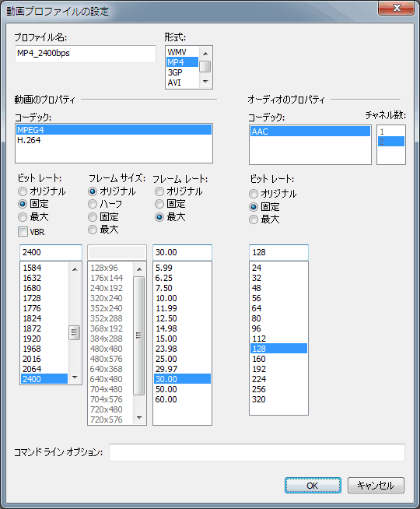The width and height of the screenshot is (420, 509).
Task: Select 1 in チャネル数 list
Action: [391, 132]
